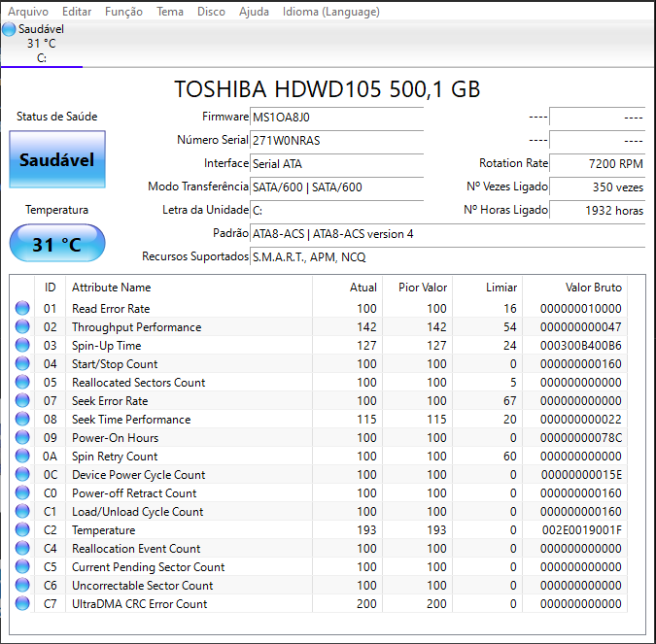Click the Valor Bruto column header
This screenshot has width=656, height=644.
click(x=574, y=288)
